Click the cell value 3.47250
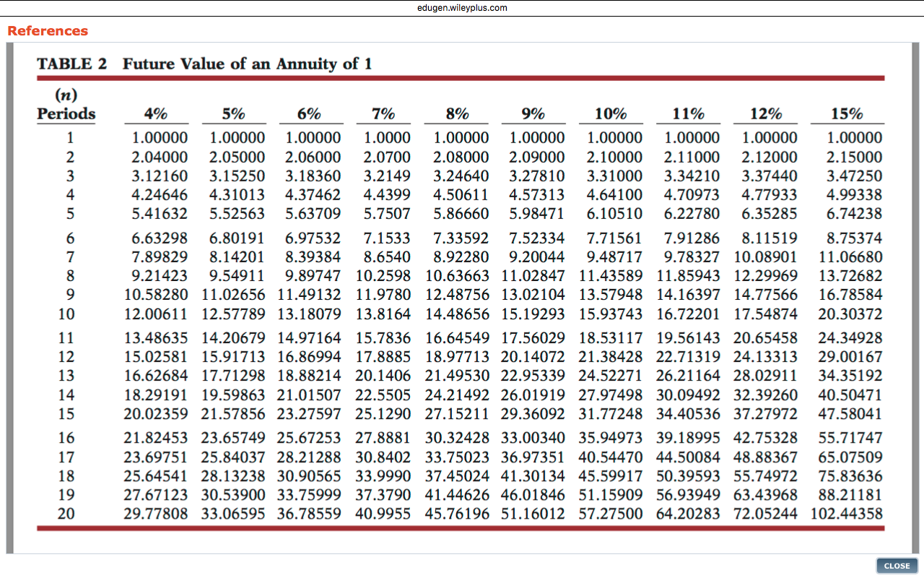The width and height of the screenshot is (924, 578). click(854, 176)
